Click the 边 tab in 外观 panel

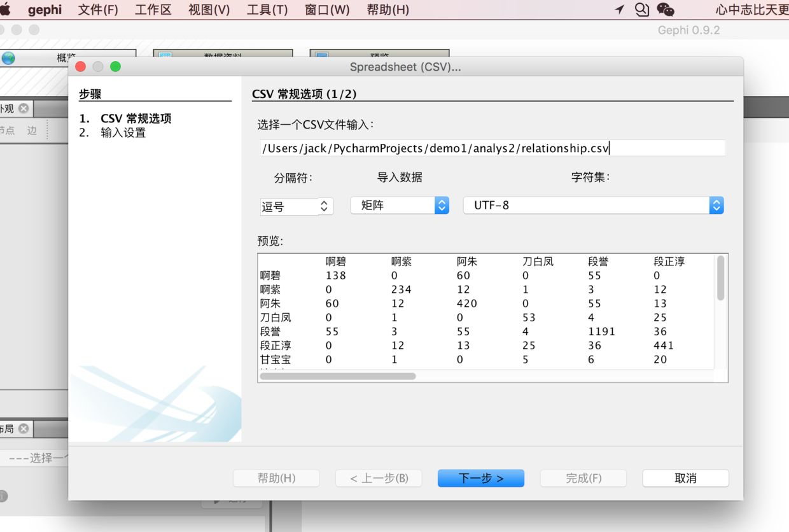pos(32,130)
